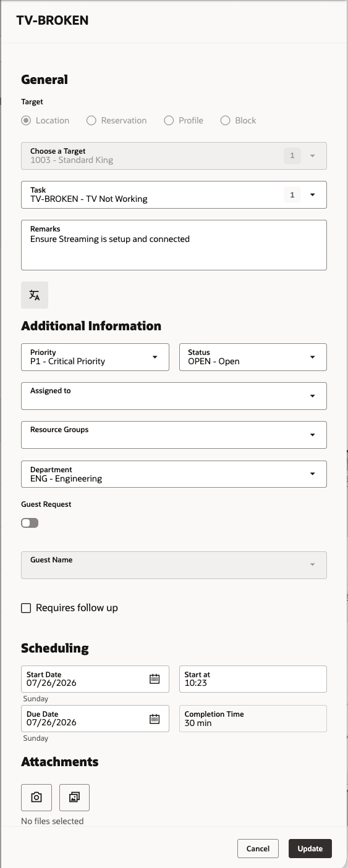
Task: Click the Scheduling section heading
Action: pyautogui.click(x=55, y=648)
